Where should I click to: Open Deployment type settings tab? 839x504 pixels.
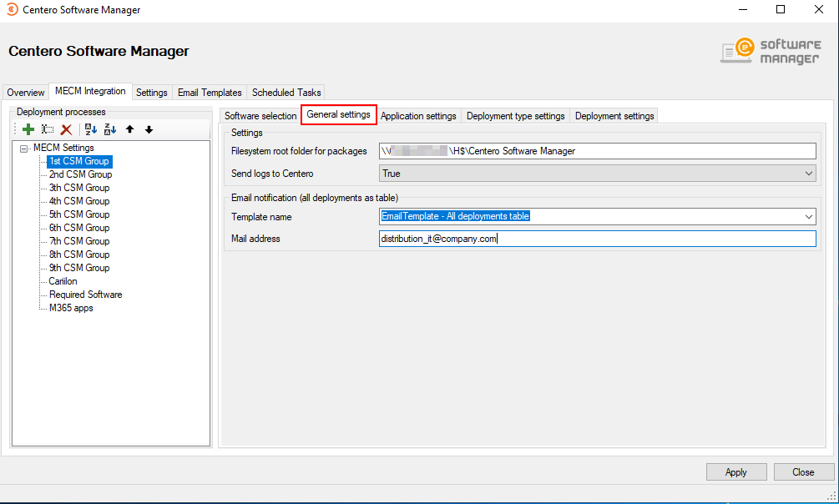[x=515, y=116]
